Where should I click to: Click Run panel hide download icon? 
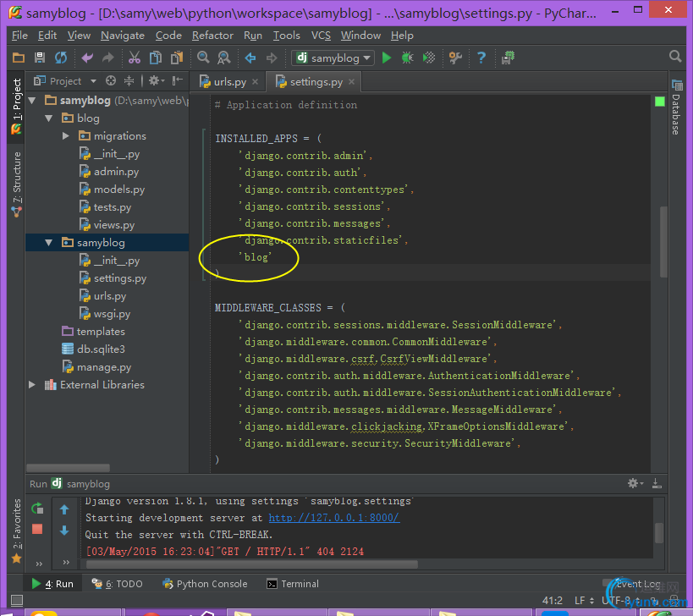point(657,483)
